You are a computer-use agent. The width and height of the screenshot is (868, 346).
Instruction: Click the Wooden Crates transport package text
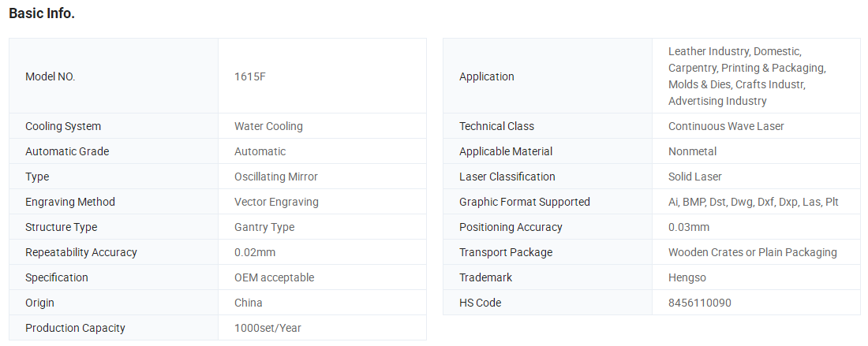coord(752,252)
